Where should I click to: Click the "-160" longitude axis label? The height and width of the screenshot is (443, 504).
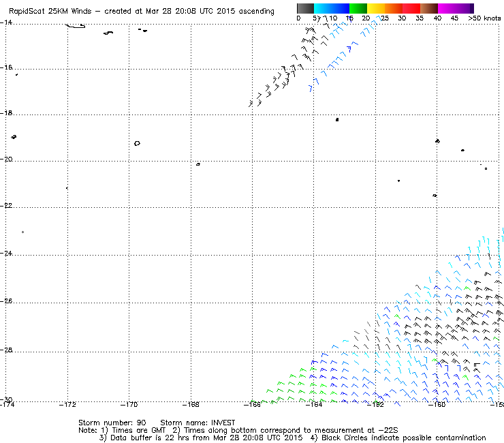tap(437, 405)
